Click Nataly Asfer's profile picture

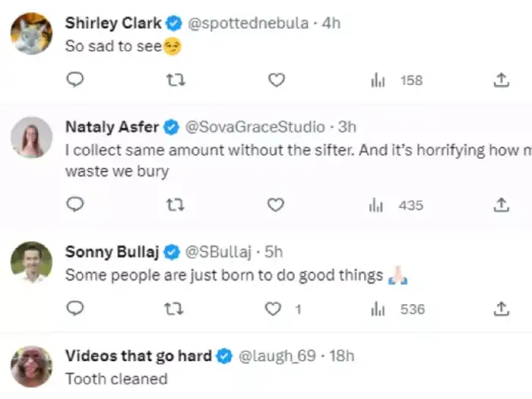pyautogui.click(x=31, y=138)
